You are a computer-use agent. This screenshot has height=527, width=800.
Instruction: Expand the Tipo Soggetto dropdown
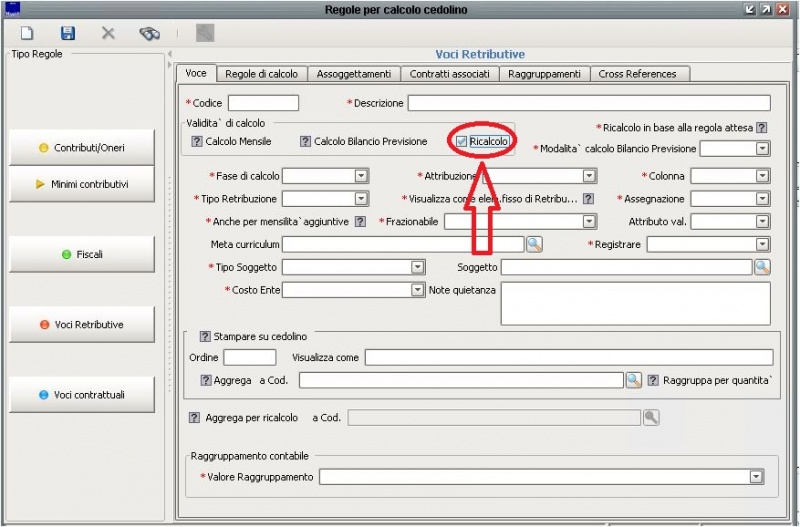(x=418, y=267)
